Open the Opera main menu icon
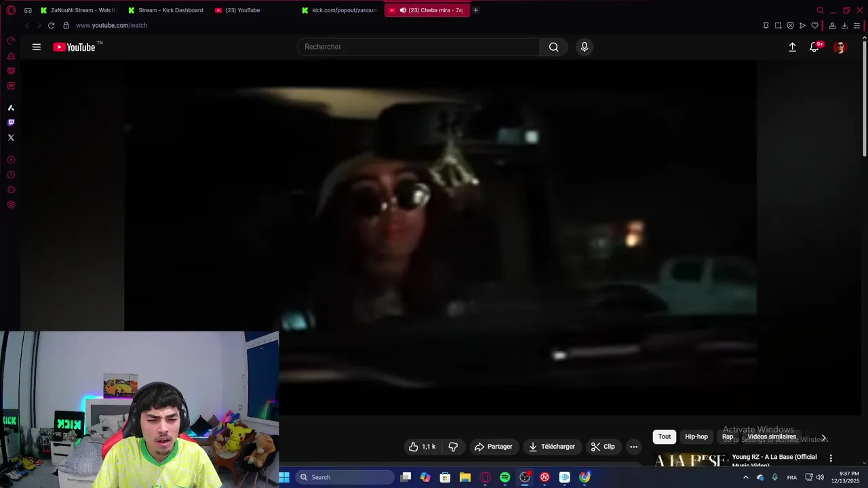 click(x=11, y=10)
